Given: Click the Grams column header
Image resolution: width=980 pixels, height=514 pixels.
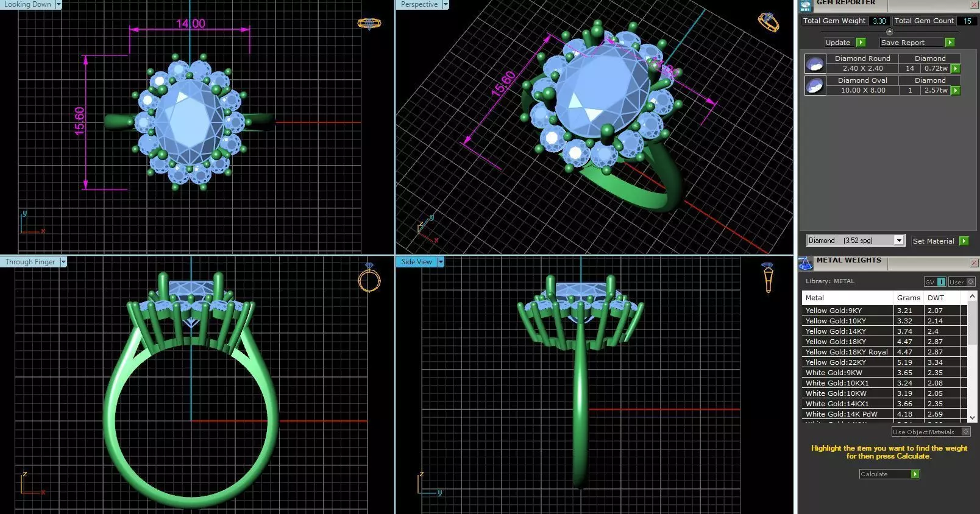Looking at the screenshot, I should tap(909, 298).
